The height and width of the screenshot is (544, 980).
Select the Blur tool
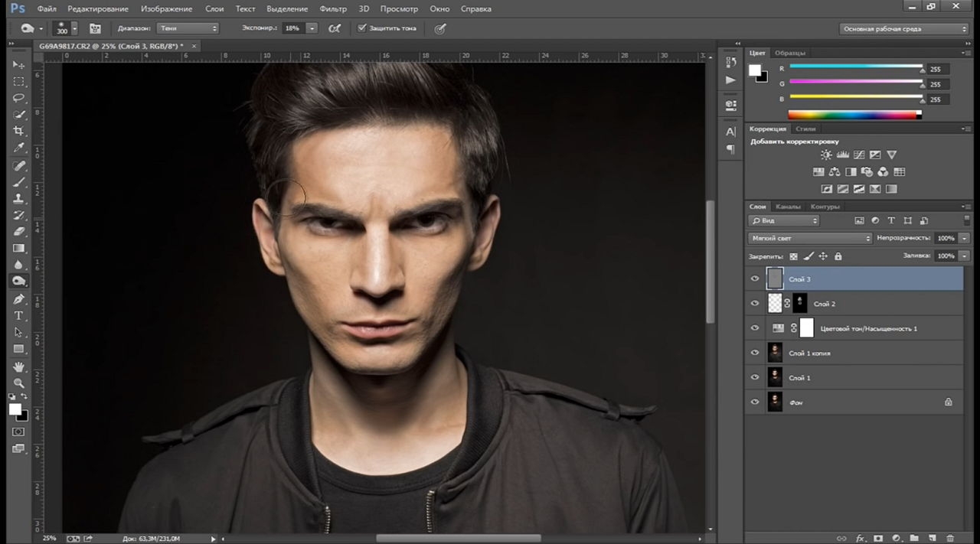pyautogui.click(x=18, y=265)
